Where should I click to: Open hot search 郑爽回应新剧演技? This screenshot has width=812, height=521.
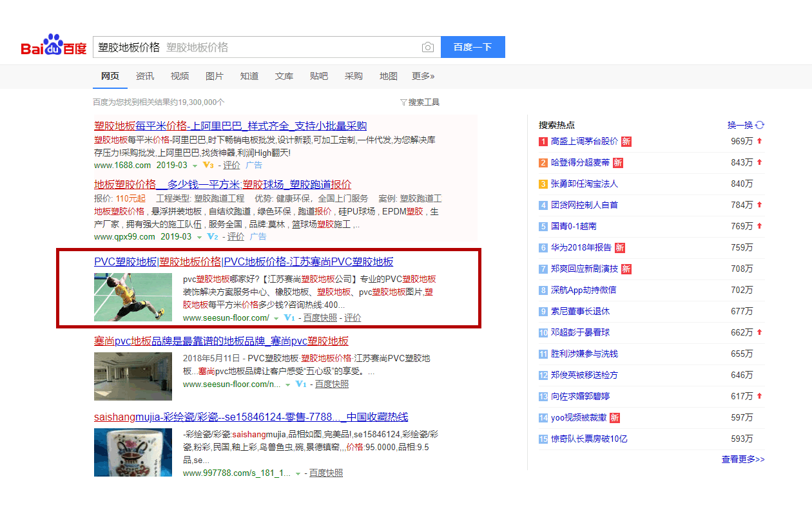point(585,269)
